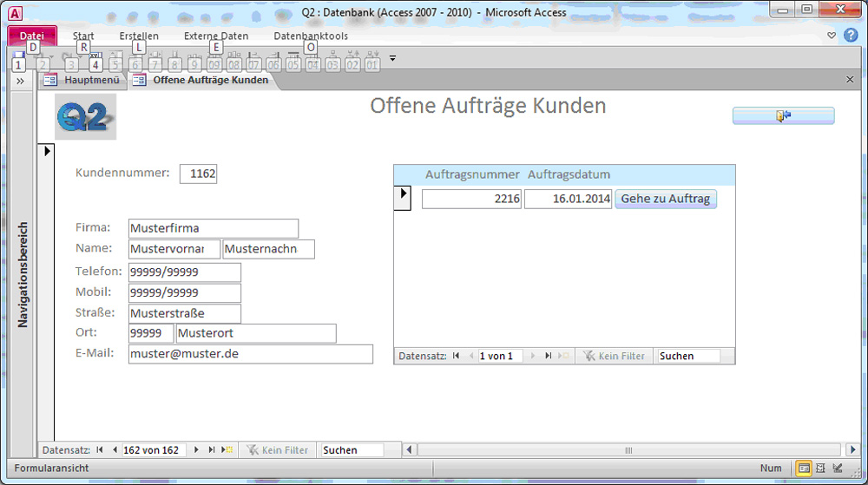Open the Datei backstage tab
The image size is (868, 485).
32,36
